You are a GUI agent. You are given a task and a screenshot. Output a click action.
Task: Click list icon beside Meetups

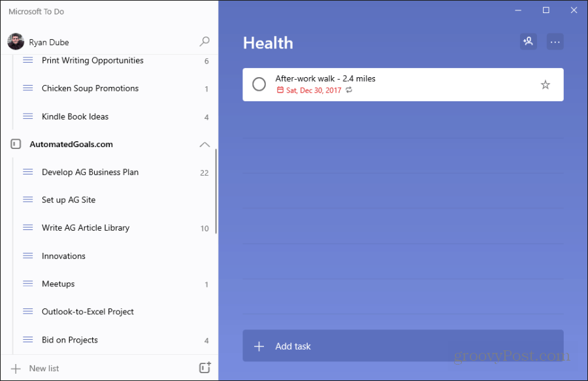[x=27, y=284]
